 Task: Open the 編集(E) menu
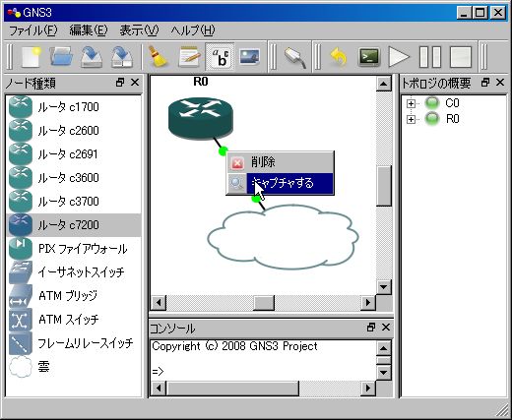click(89, 30)
